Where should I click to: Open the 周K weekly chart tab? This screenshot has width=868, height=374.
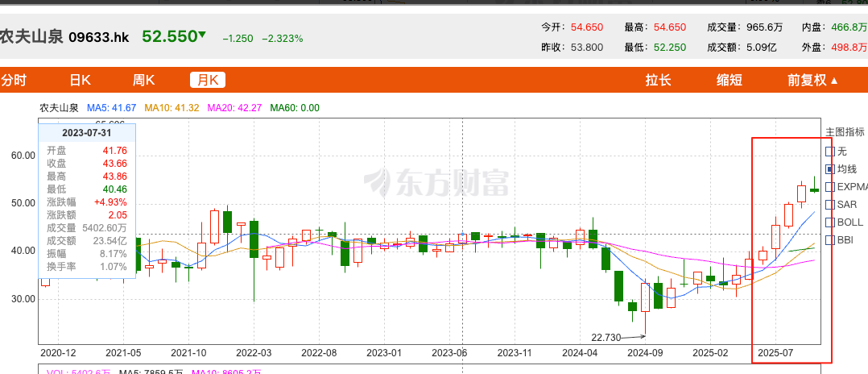[x=143, y=81]
